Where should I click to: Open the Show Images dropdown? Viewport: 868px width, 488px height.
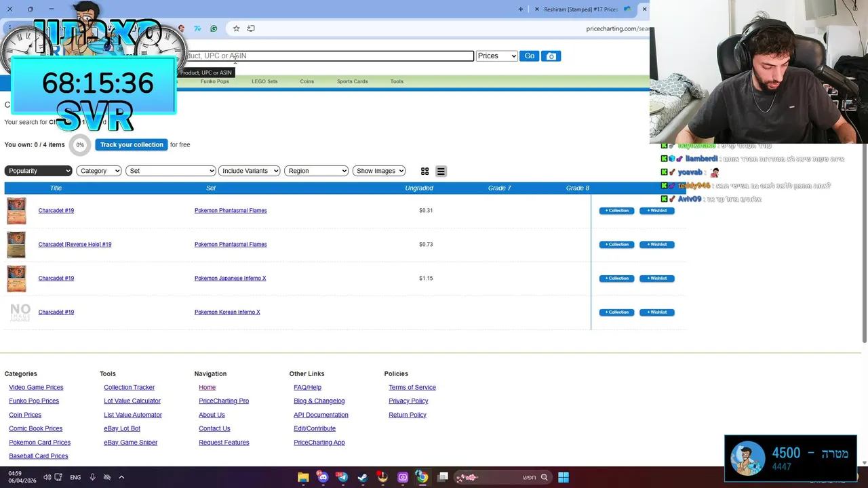[x=379, y=171]
